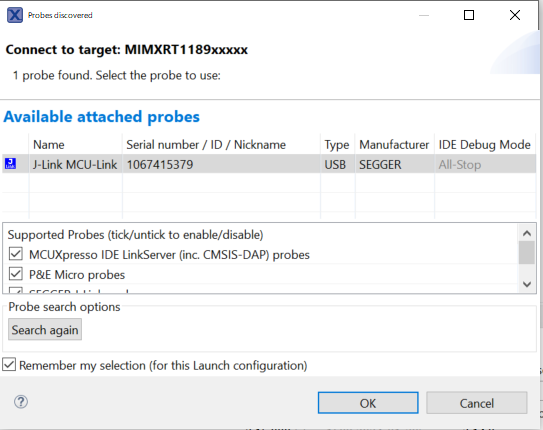Untick P&E Micro probes checkbox

point(16,274)
